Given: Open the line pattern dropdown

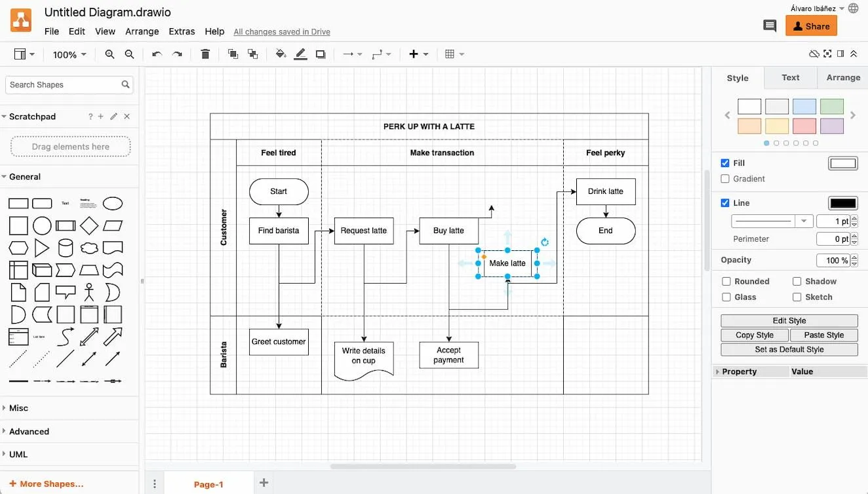Looking at the screenshot, I should (x=772, y=221).
